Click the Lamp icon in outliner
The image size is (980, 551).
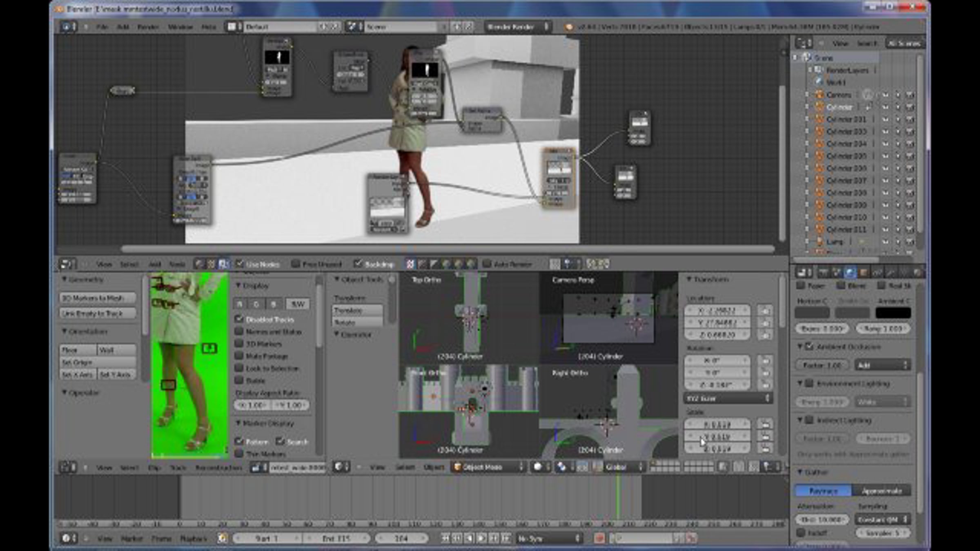point(819,242)
